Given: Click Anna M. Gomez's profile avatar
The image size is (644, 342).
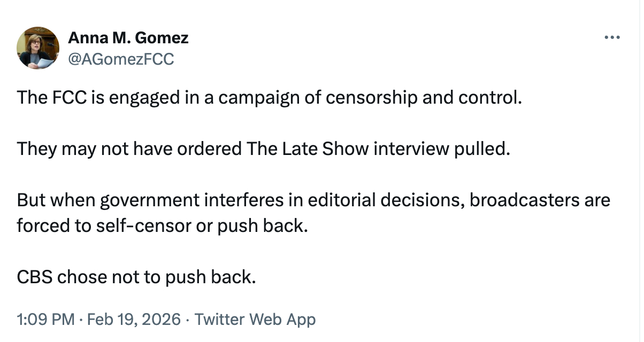Looking at the screenshot, I should (38, 48).
